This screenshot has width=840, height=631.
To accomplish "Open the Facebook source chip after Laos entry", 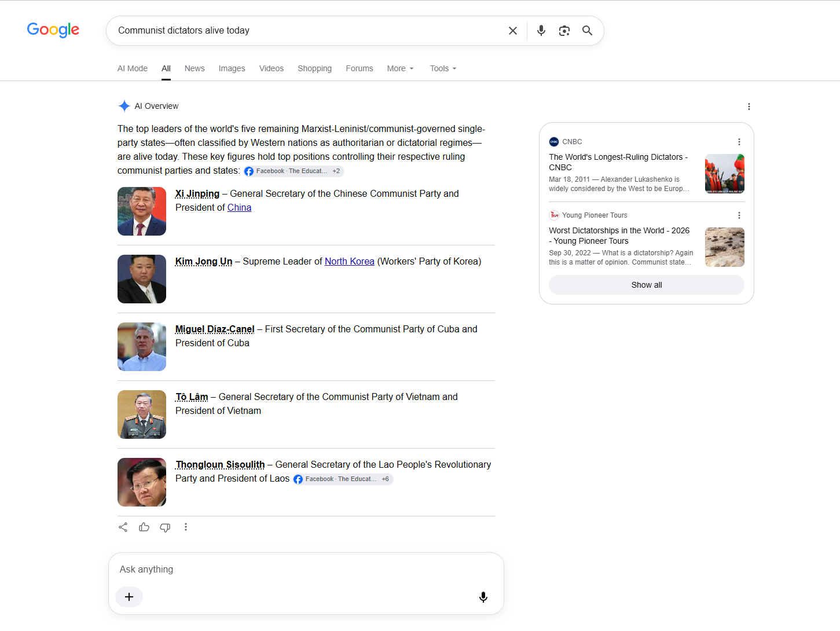I will pos(343,479).
